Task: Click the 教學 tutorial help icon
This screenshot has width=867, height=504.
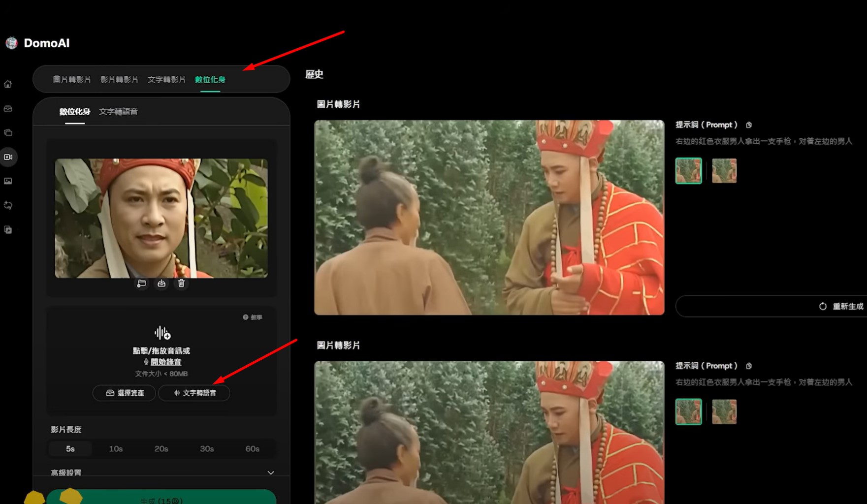Action: (253, 317)
